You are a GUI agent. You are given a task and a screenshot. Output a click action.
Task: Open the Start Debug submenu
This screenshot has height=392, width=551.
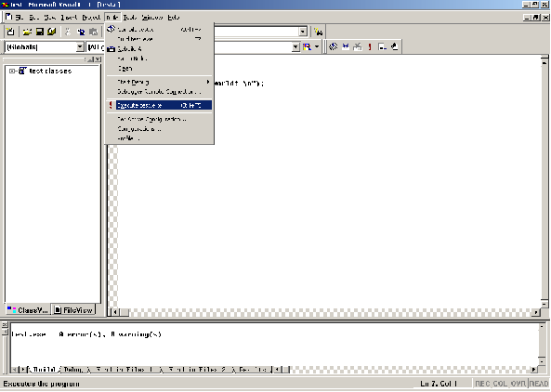click(160, 82)
